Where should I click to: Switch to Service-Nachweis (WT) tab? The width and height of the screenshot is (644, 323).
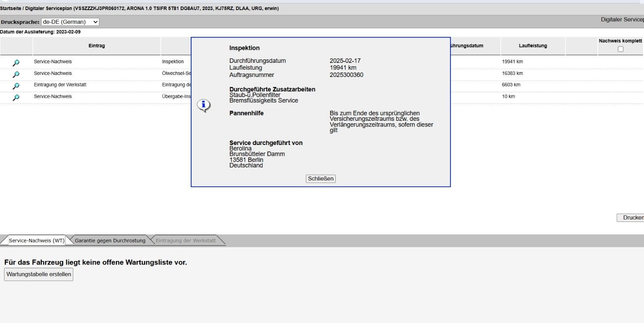[36, 240]
